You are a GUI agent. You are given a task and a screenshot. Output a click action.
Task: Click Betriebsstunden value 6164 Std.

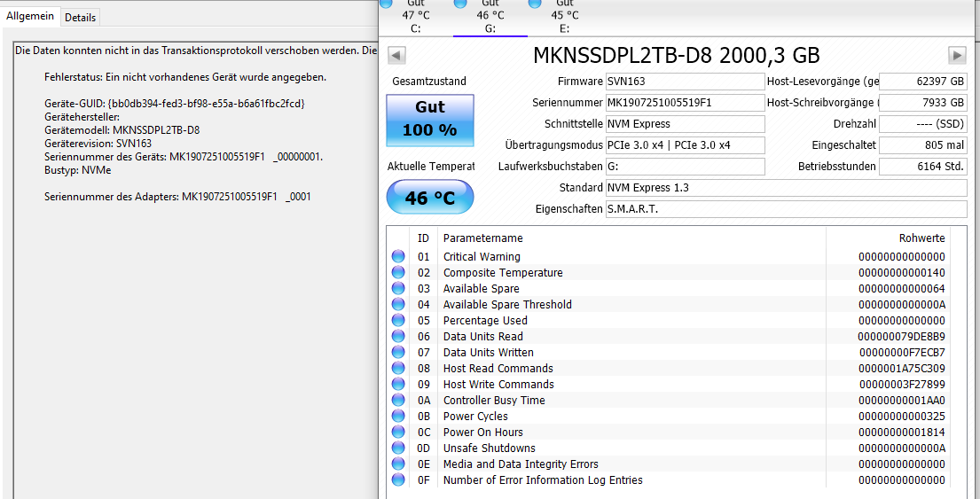[x=923, y=167]
